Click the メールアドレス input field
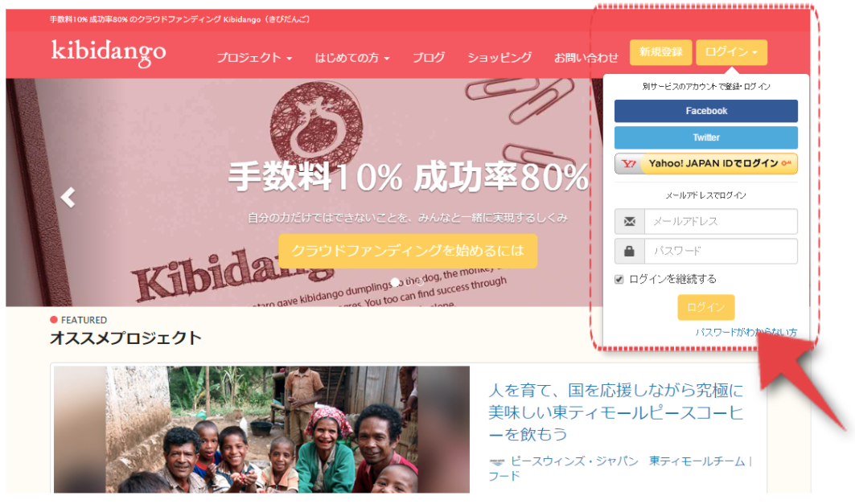 click(x=721, y=221)
